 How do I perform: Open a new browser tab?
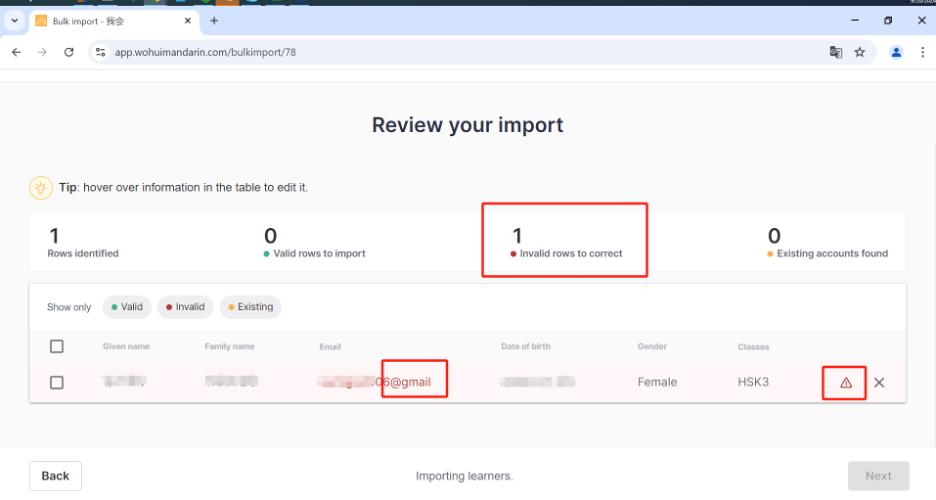(x=214, y=21)
